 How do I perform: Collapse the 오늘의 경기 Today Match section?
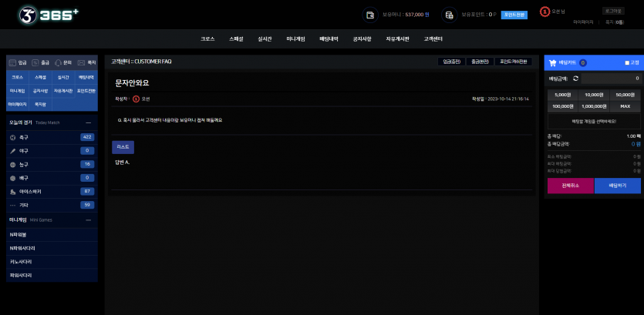tap(88, 122)
